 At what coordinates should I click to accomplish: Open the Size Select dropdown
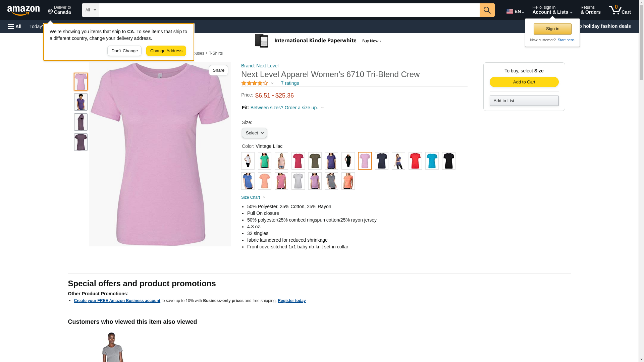pos(254,133)
